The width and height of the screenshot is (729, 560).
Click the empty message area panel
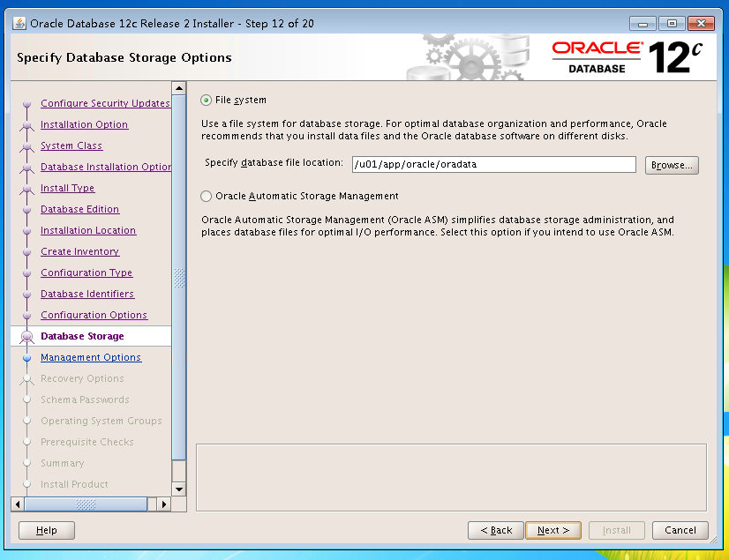point(452,478)
